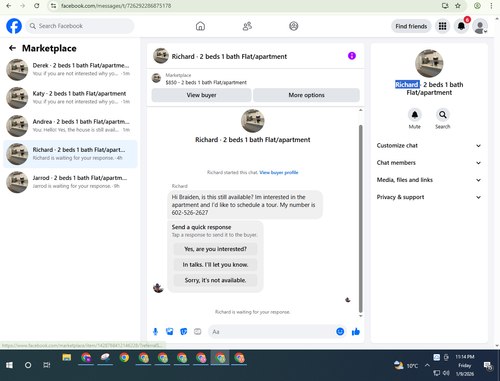
Task: Open the Friends icon in top navigation
Action: 247,26
